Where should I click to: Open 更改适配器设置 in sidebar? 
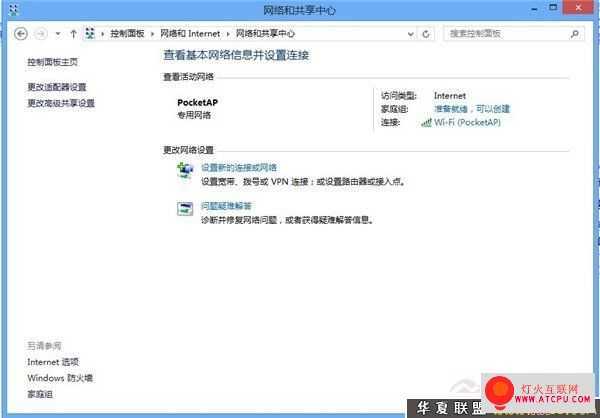[x=57, y=87]
